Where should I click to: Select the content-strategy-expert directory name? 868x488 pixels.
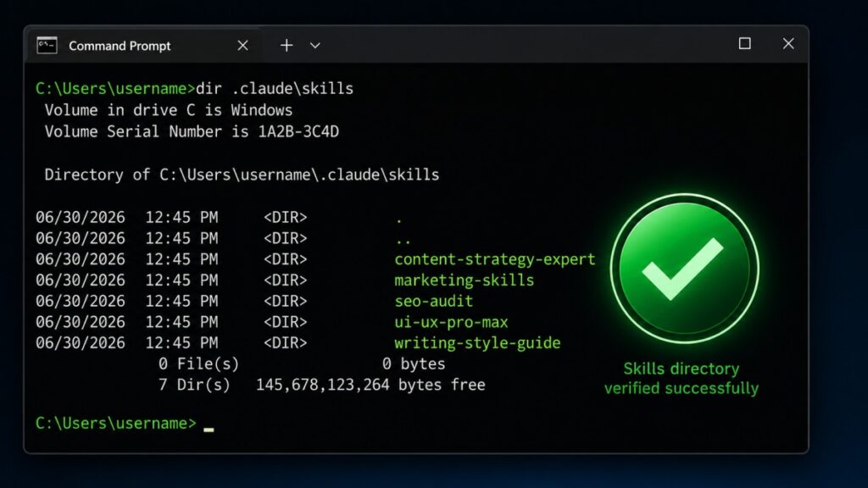pos(495,259)
